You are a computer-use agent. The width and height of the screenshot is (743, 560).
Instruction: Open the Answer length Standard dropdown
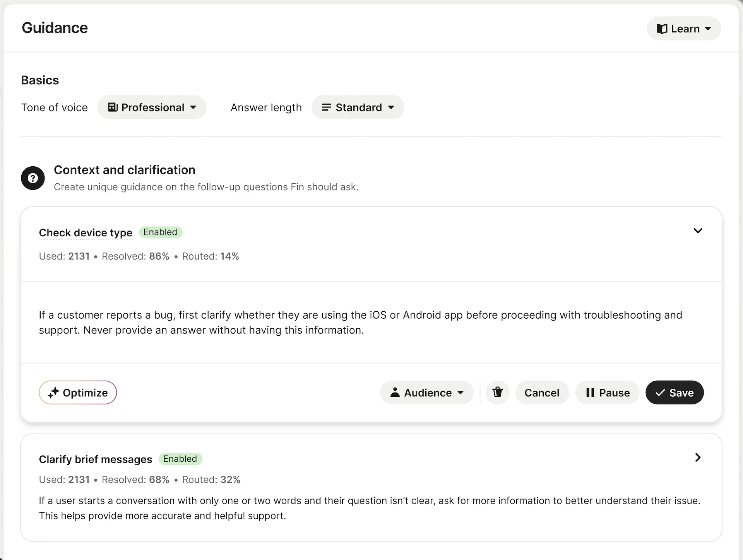click(x=358, y=107)
